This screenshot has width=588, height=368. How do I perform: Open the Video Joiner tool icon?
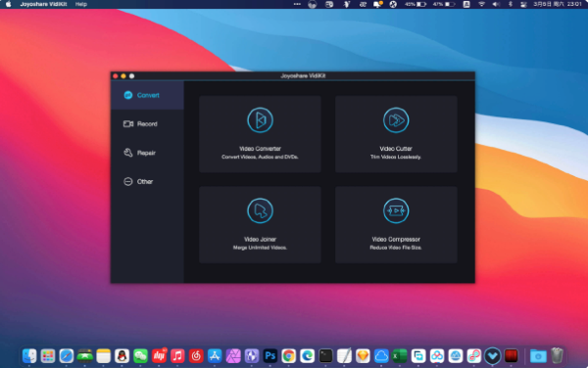pyautogui.click(x=260, y=210)
